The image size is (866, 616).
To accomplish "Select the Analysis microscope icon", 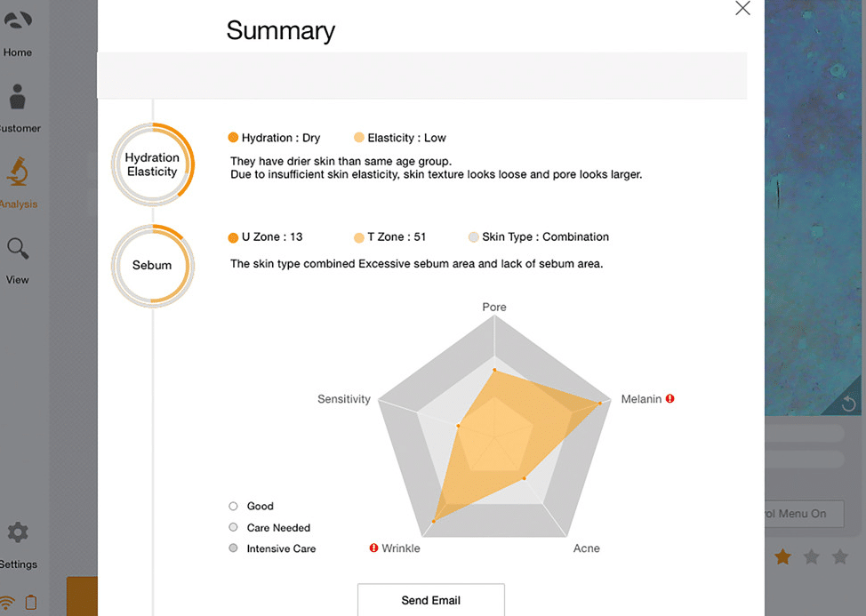I will click(x=18, y=172).
